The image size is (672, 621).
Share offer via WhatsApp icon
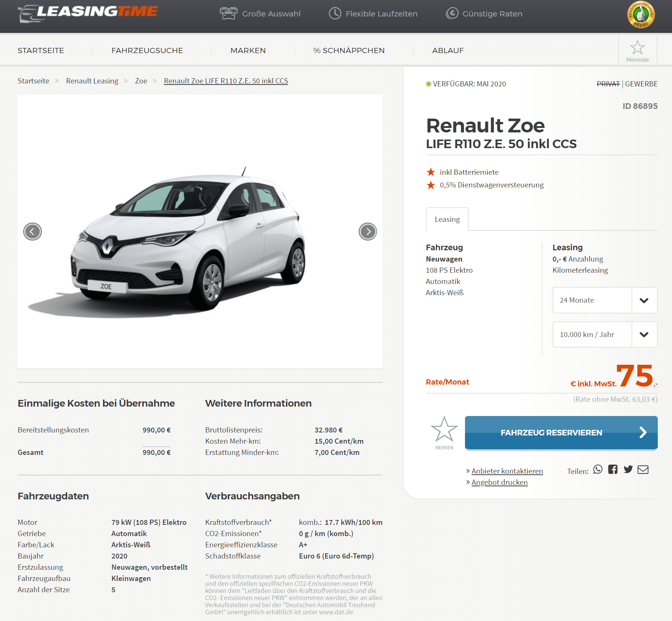(x=598, y=469)
